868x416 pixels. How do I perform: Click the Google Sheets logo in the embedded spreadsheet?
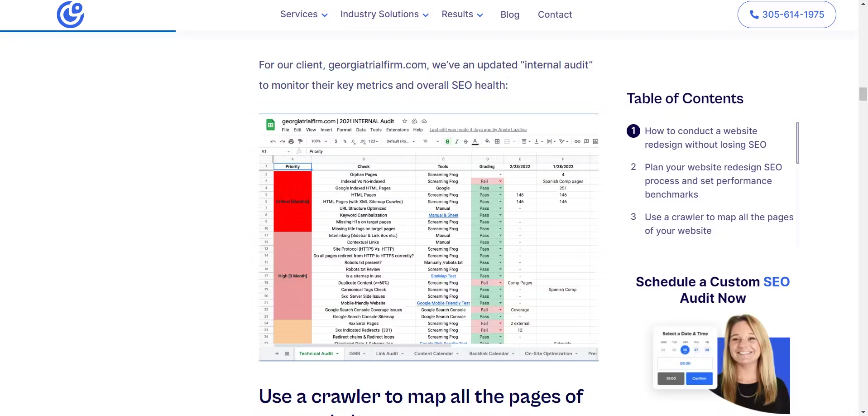coord(270,125)
